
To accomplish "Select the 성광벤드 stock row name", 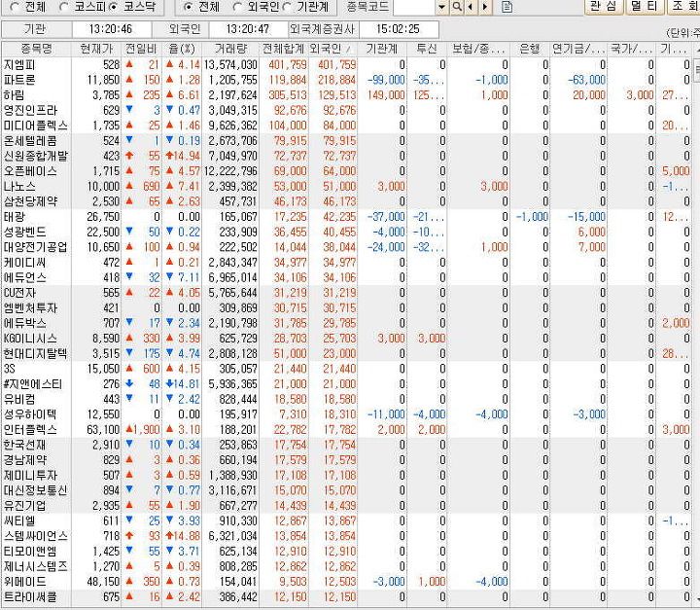I will click(x=25, y=232).
